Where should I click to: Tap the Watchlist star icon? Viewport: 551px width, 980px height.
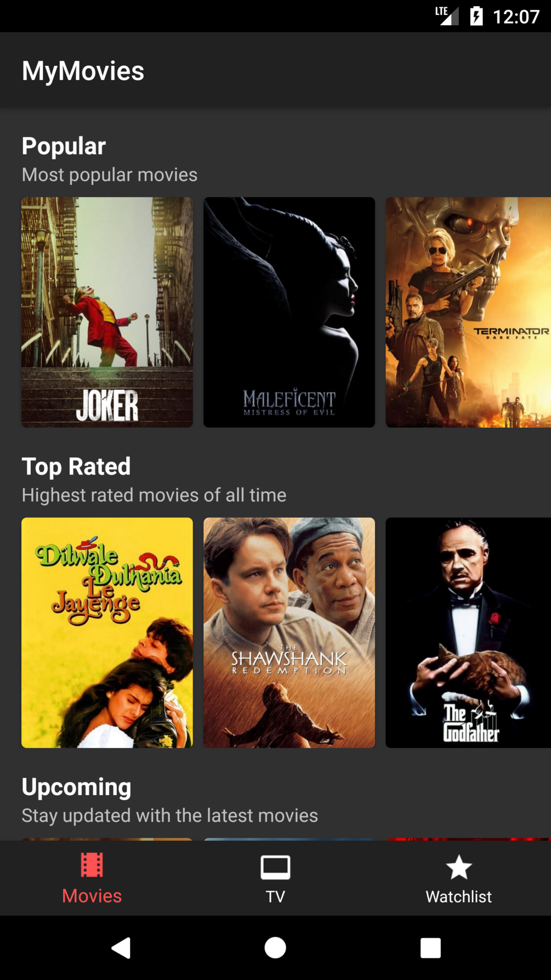459,867
